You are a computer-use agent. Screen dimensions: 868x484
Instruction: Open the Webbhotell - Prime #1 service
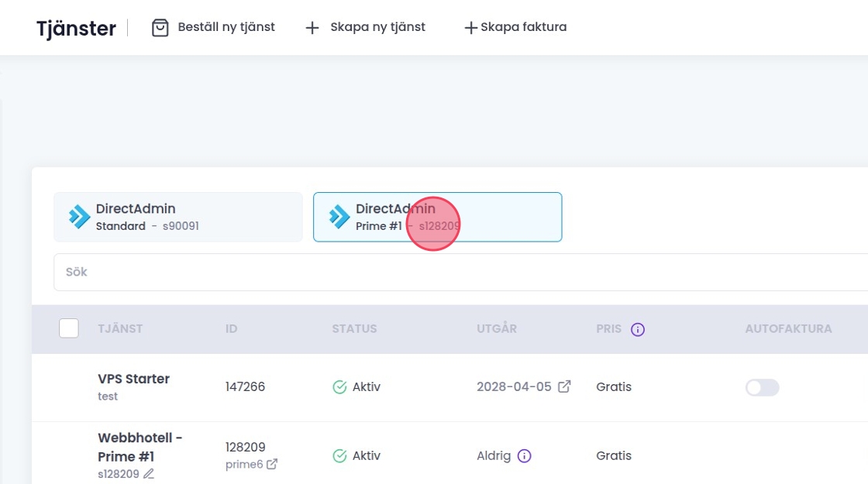[x=139, y=447]
